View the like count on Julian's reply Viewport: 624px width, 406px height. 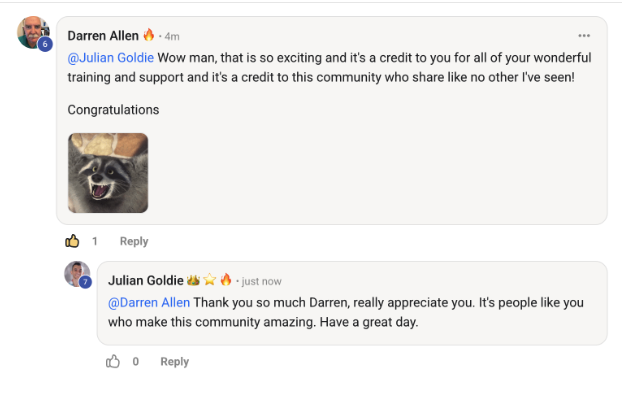coord(136,361)
